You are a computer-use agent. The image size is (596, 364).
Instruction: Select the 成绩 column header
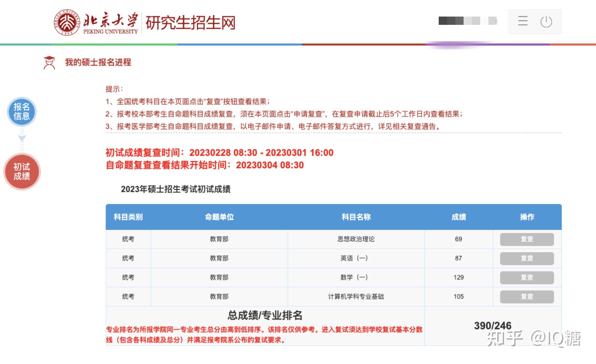point(459,217)
